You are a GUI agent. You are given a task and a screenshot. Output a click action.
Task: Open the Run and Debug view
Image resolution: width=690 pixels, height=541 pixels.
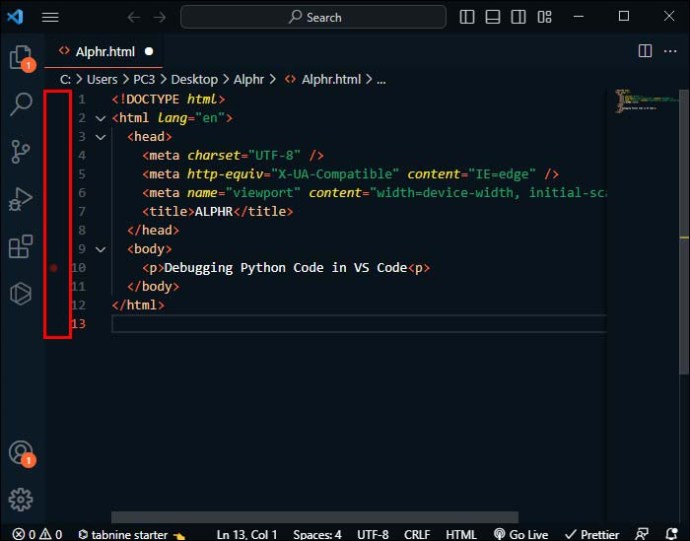click(x=21, y=199)
